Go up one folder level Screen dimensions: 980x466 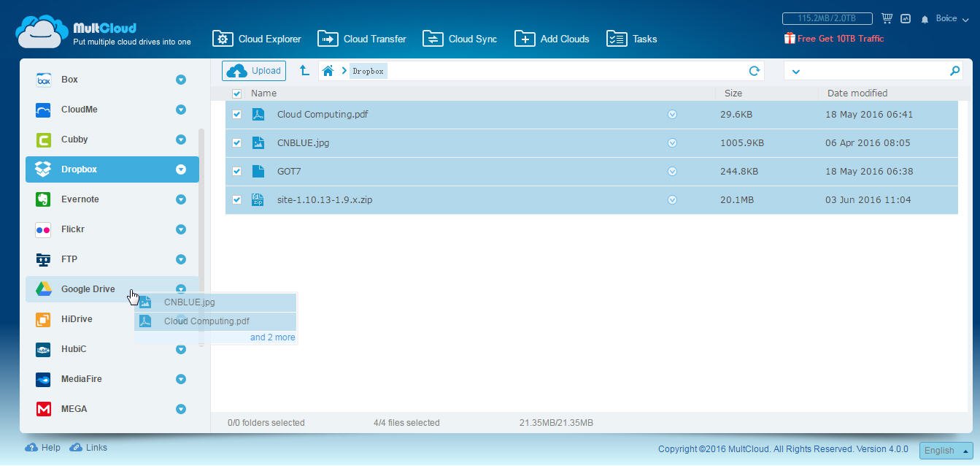tap(304, 71)
